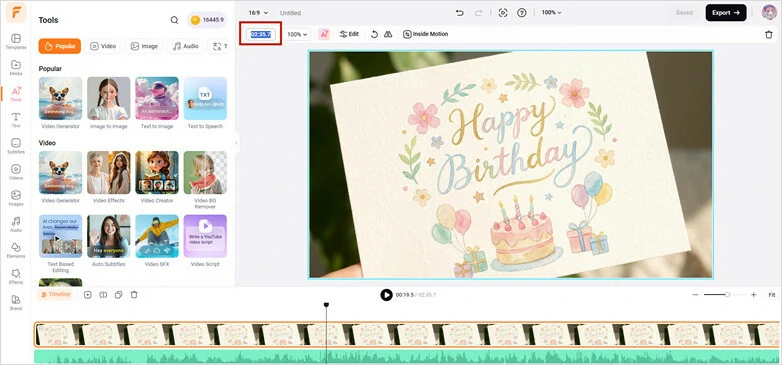Open the Video BG Remover tool

point(205,180)
